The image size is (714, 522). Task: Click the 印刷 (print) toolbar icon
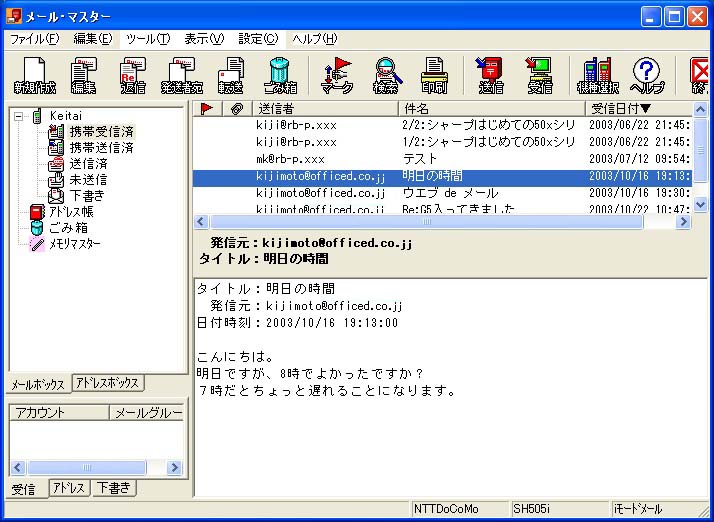tap(434, 74)
